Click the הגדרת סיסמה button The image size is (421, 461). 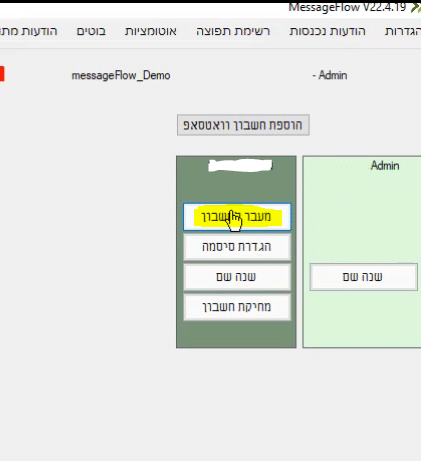pyautogui.click(x=237, y=247)
